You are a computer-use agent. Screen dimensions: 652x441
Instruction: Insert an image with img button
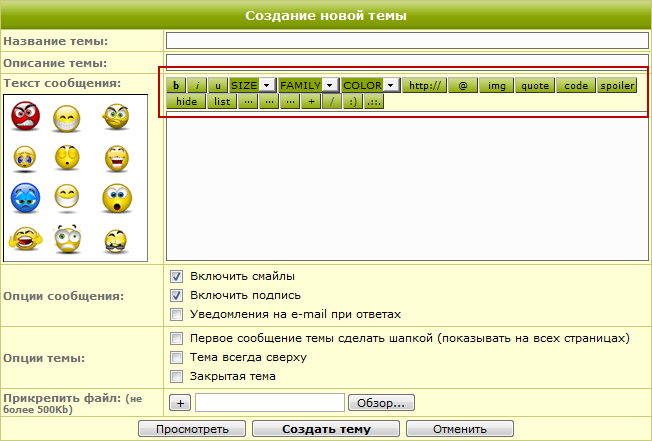pyautogui.click(x=496, y=86)
